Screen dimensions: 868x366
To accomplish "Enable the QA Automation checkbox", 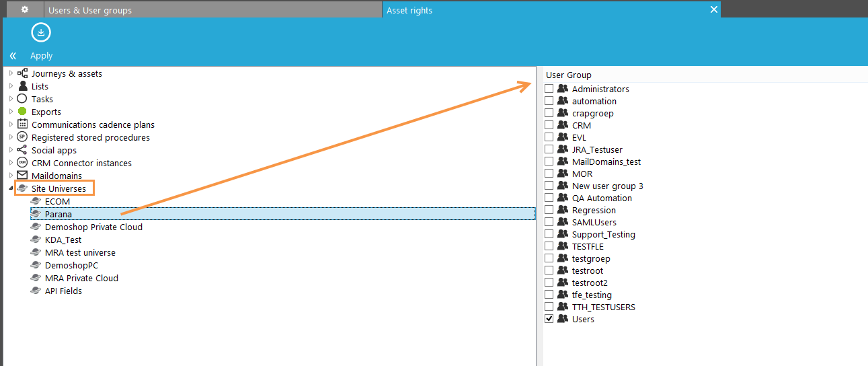I will 549,198.
